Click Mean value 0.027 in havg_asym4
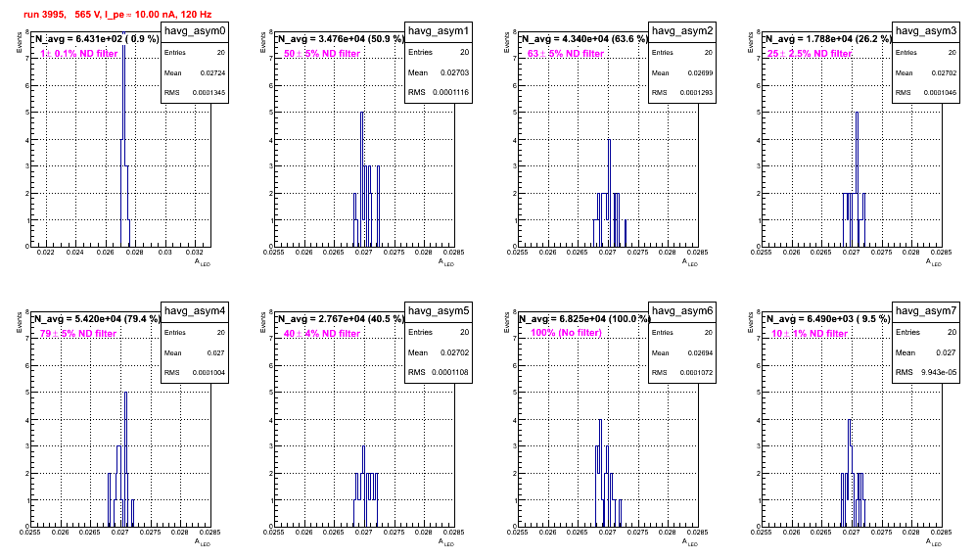The image size is (975, 560). [x=215, y=352]
